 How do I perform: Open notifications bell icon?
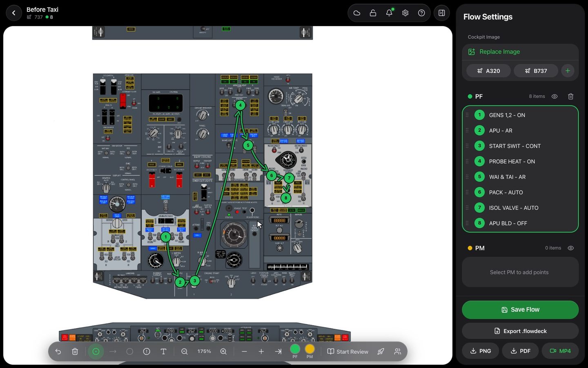click(x=389, y=13)
